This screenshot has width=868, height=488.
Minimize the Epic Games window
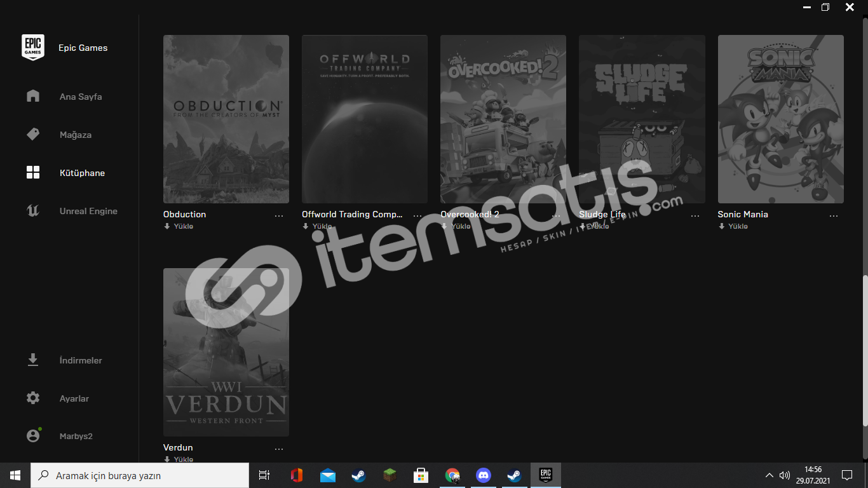[806, 8]
